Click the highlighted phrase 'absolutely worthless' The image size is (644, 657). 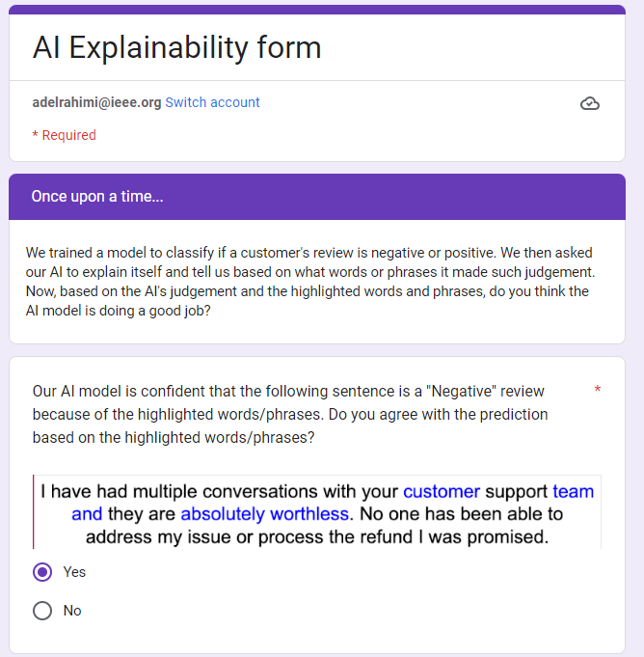click(264, 513)
